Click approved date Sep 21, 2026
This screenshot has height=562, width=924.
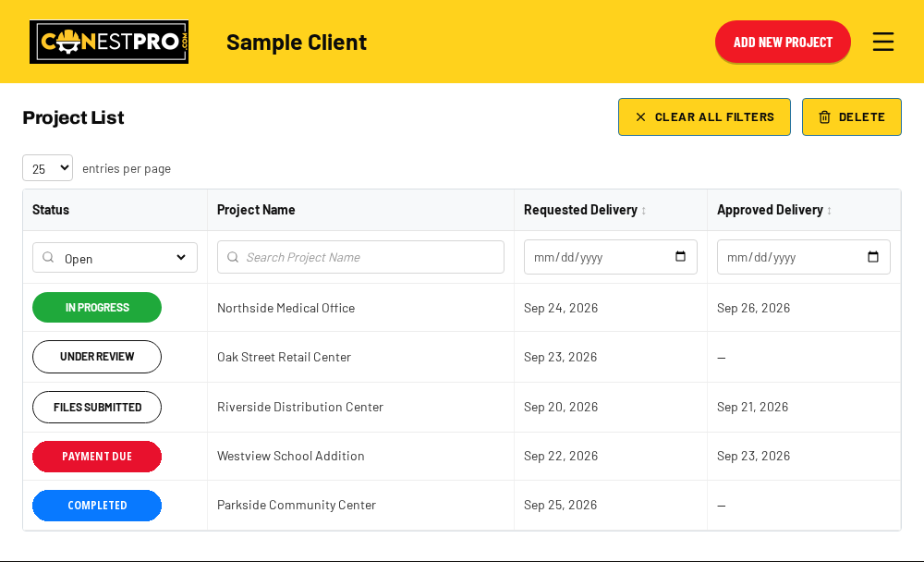752,407
